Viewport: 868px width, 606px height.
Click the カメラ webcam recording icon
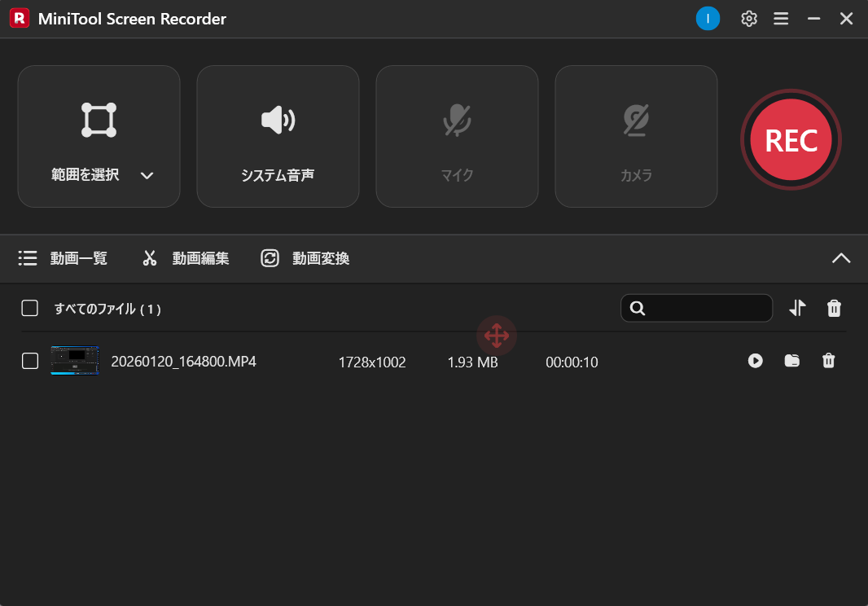coord(636,120)
